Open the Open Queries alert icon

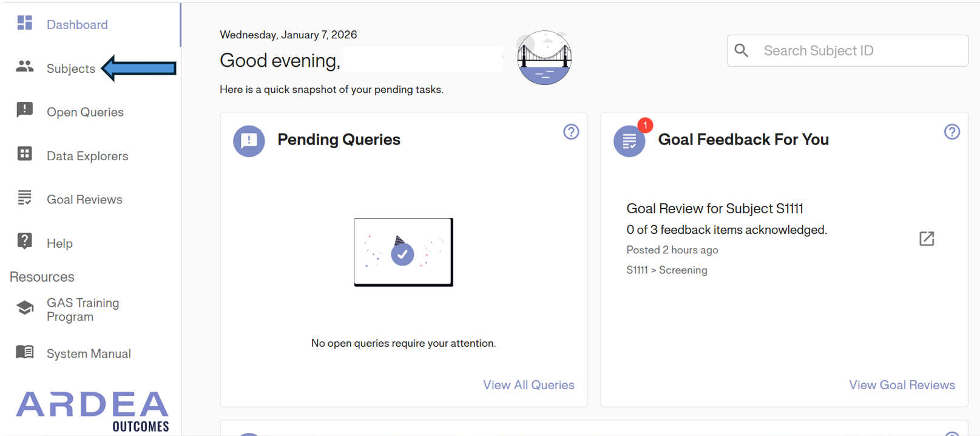[x=24, y=110]
